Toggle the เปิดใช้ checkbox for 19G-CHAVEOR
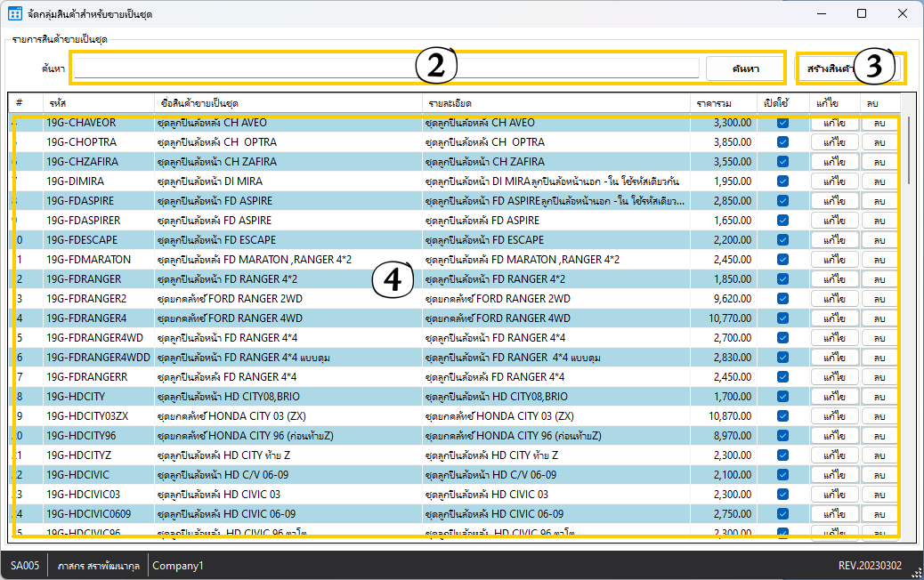 point(782,123)
